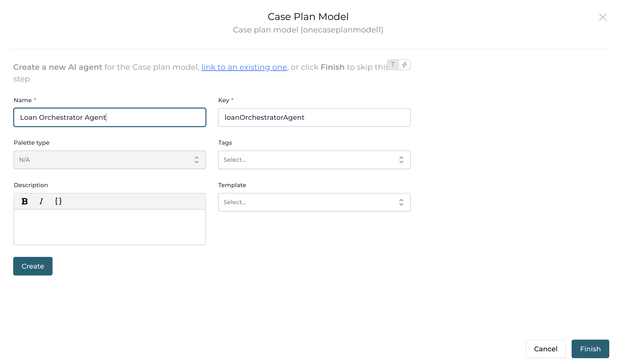Insert a variable using the curly braces icon
This screenshot has height=364, width=620.
point(58,201)
